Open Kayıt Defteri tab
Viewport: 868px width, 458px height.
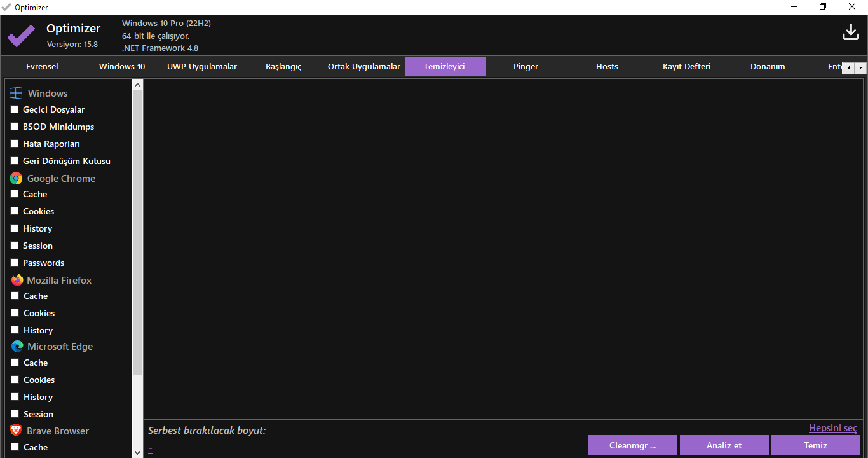pyautogui.click(x=687, y=67)
